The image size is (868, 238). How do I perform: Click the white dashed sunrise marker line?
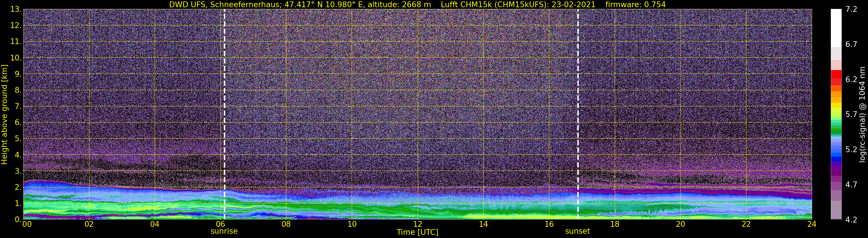point(224,114)
